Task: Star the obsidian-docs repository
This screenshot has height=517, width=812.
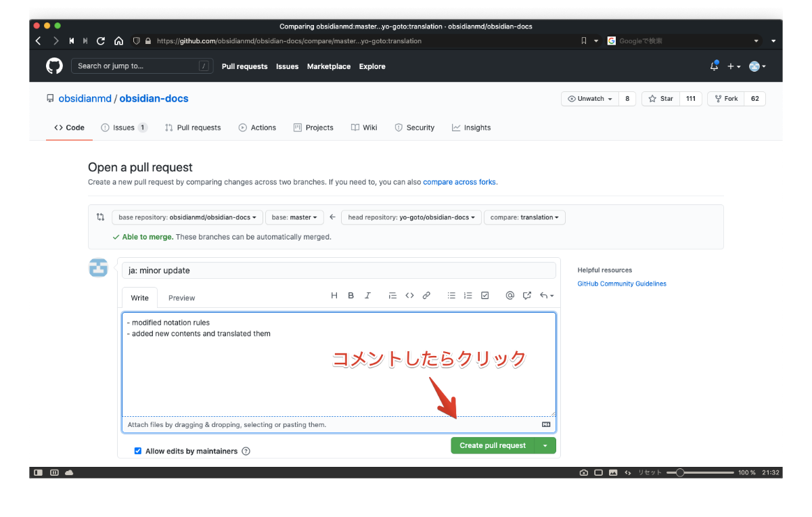Action: pos(660,99)
